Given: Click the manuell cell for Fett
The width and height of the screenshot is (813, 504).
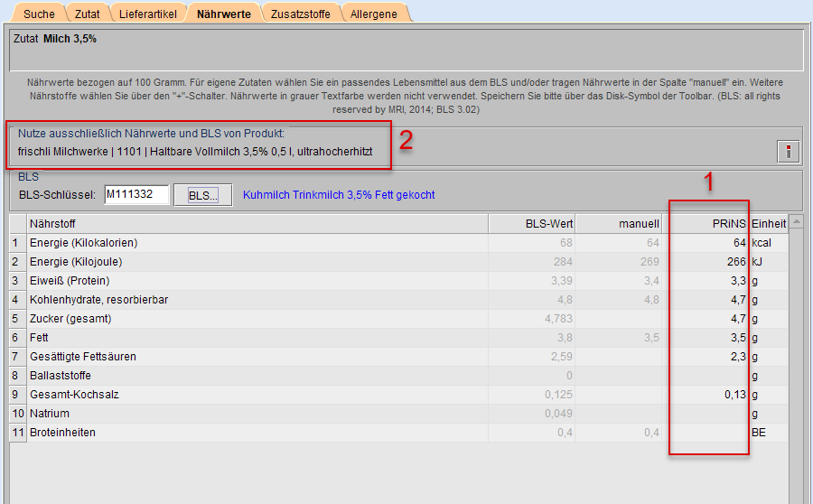Looking at the screenshot, I should (x=620, y=338).
